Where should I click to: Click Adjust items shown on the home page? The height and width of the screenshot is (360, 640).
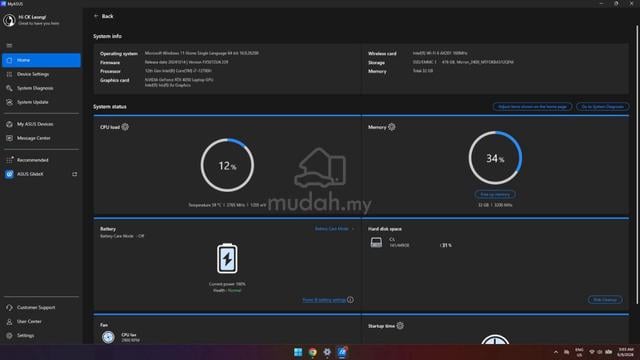[532, 107]
